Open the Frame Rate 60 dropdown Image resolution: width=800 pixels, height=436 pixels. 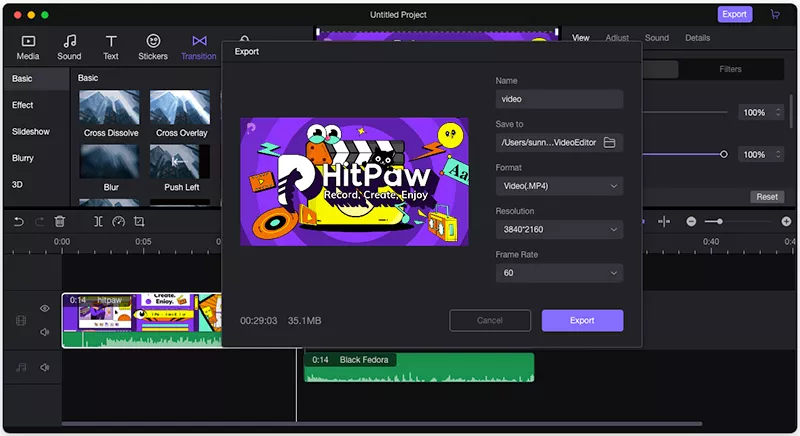coord(559,273)
